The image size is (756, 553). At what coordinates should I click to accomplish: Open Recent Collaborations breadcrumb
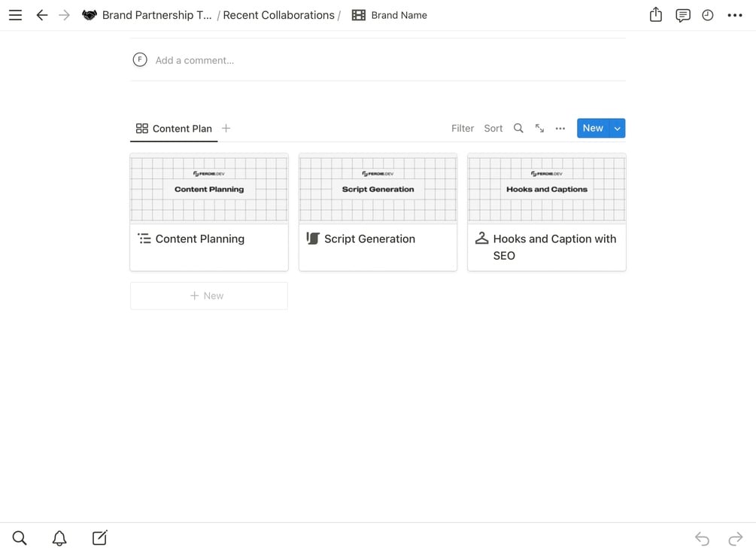[x=278, y=15]
